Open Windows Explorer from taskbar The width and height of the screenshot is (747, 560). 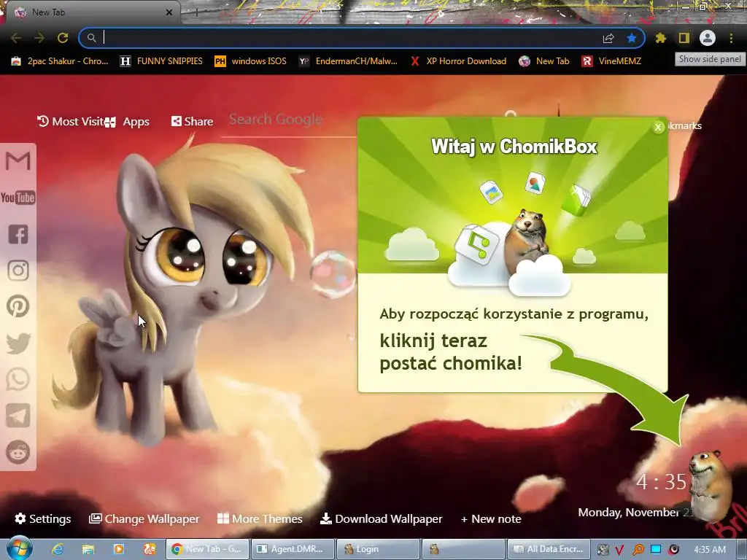88,549
